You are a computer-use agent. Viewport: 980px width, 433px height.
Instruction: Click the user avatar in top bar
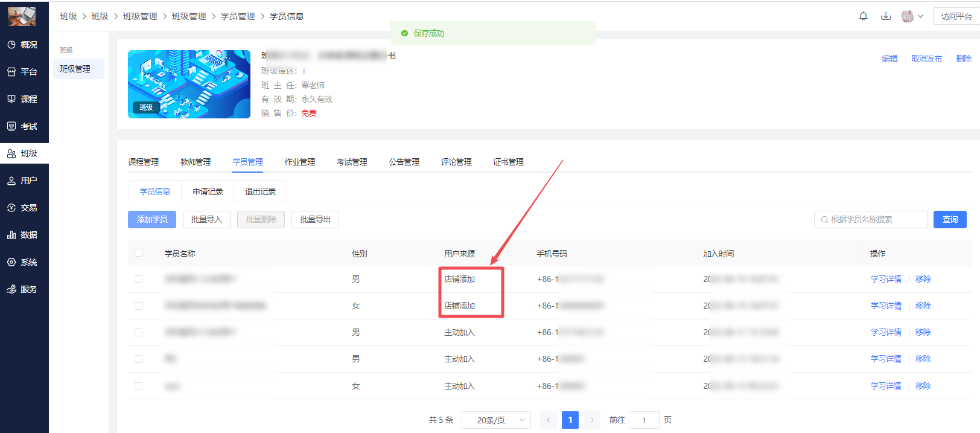[908, 16]
